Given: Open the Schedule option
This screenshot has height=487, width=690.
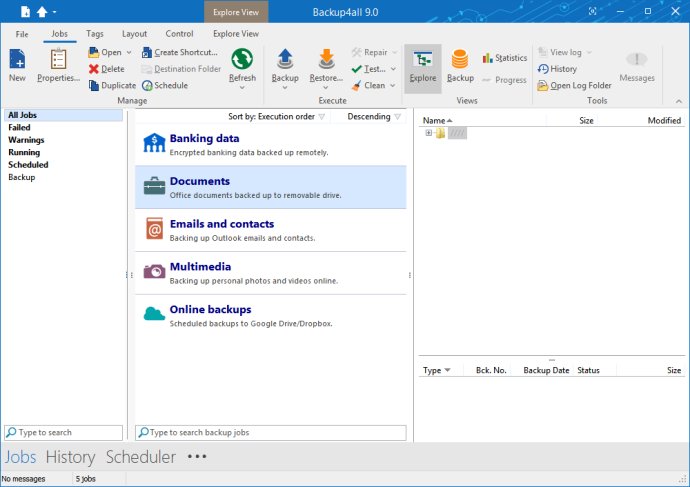Looking at the screenshot, I should (x=165, y=85).
